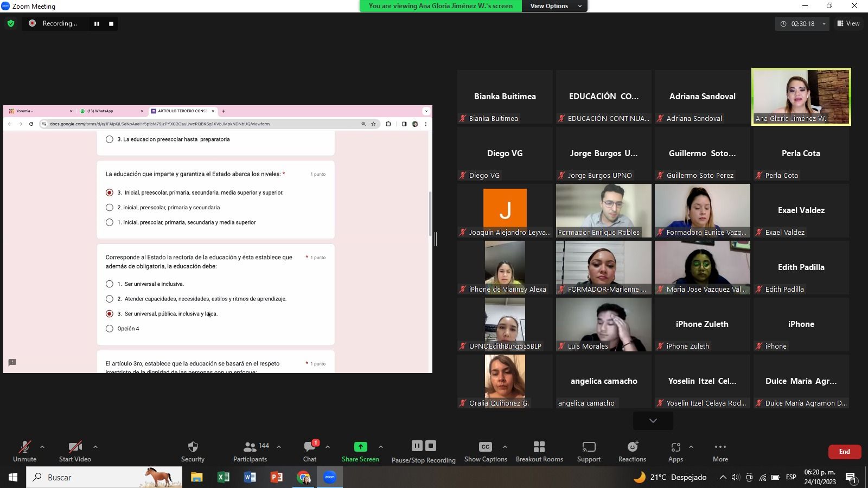
Task: Open the Security shield icon
Action: 193,447
